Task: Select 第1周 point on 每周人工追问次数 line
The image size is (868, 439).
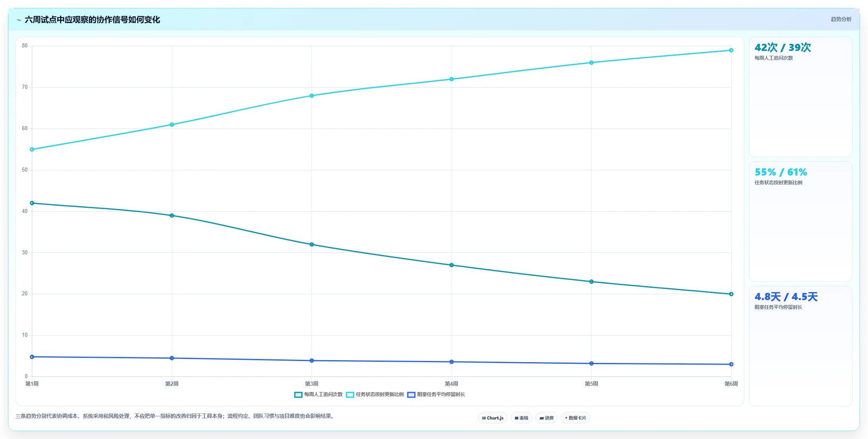Action: (x=32, y=203)
